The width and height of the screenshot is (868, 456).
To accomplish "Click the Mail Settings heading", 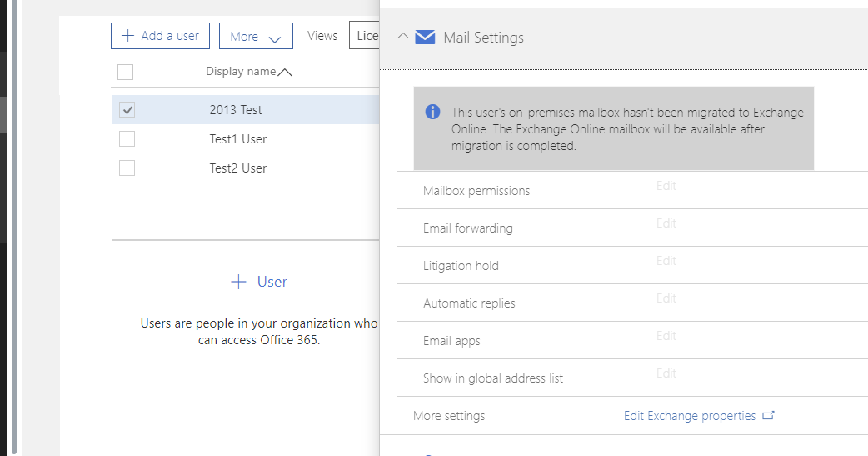I will [x=484, y=38].
